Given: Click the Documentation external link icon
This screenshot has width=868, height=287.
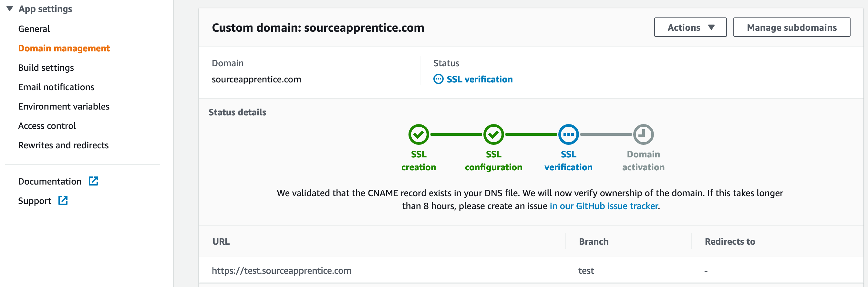Looking at the screenshot, I should click(x=93, y=181).
